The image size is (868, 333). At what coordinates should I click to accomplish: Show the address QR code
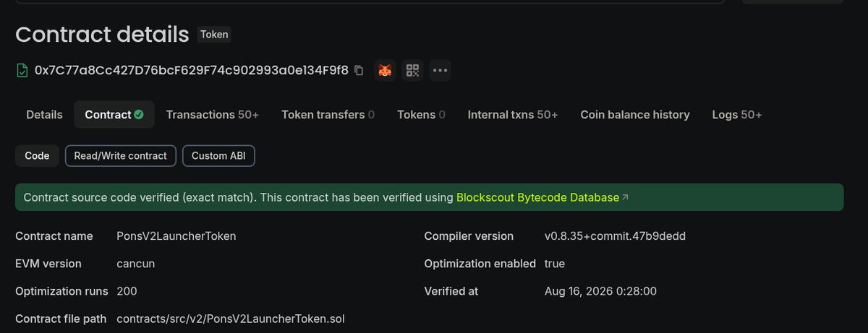tap(412, 70)
